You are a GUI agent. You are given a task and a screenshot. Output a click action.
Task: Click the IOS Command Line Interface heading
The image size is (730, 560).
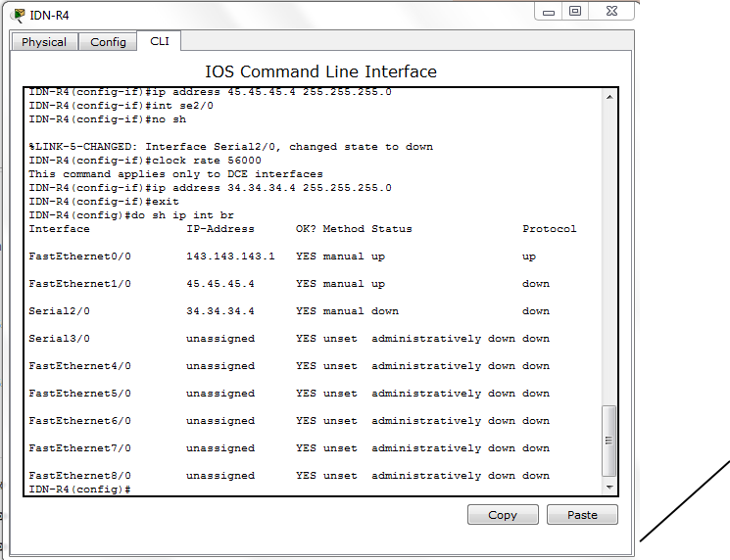[320, 71]
